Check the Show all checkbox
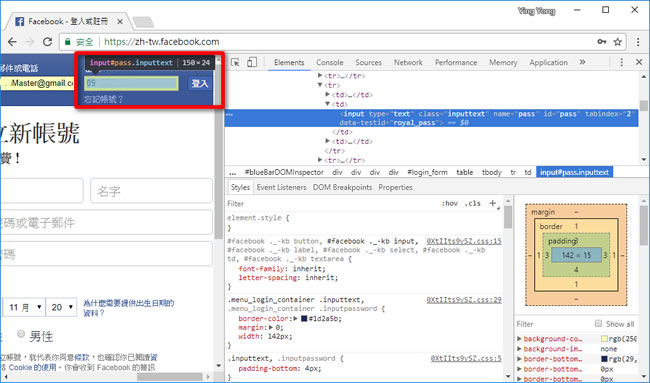 [598, 323]
